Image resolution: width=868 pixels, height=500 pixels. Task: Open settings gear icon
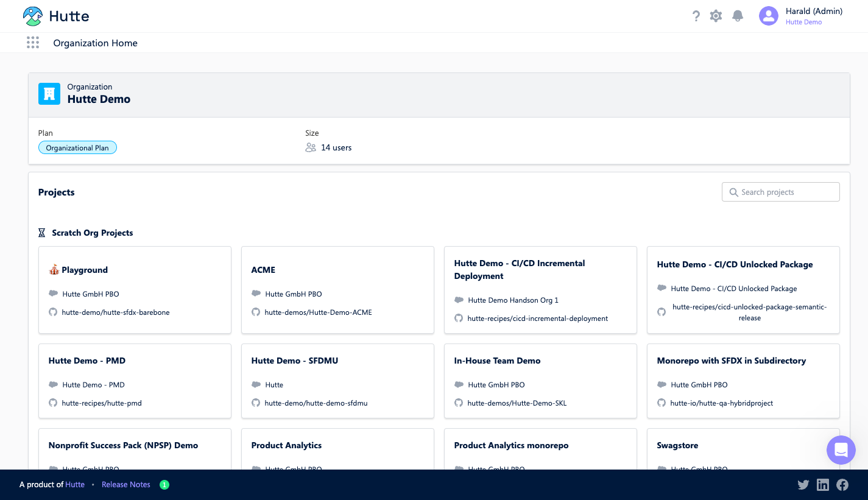point(716,16)
